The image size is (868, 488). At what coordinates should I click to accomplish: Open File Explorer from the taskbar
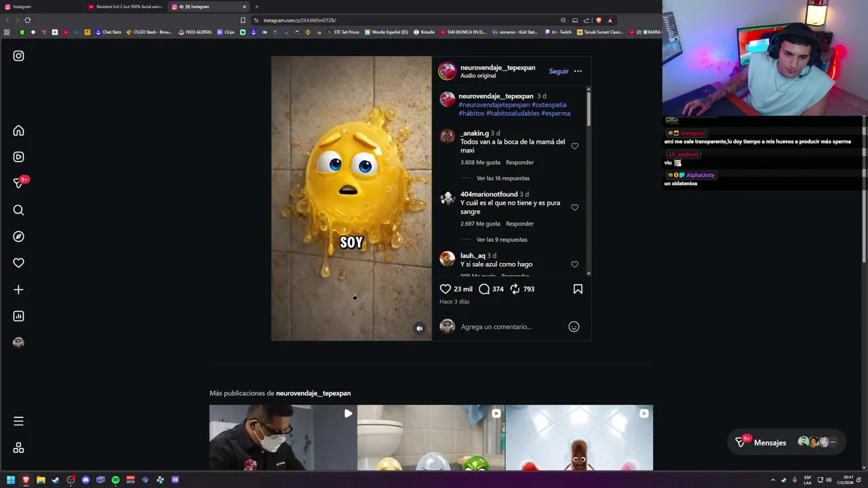[41, 480]
